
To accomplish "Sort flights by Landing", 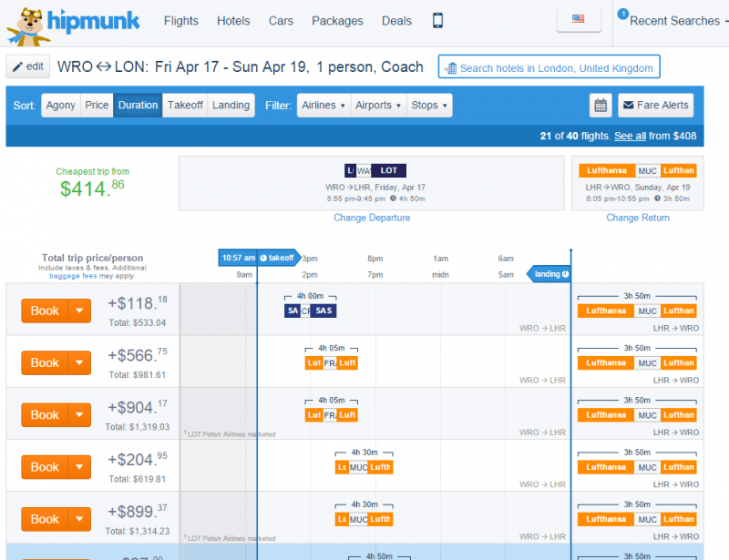I will [231, 106].
